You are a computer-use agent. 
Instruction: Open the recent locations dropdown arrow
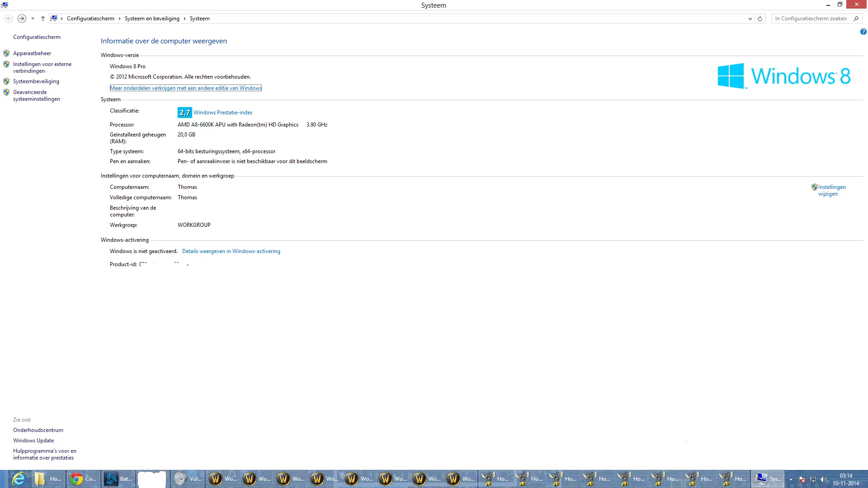33,19
